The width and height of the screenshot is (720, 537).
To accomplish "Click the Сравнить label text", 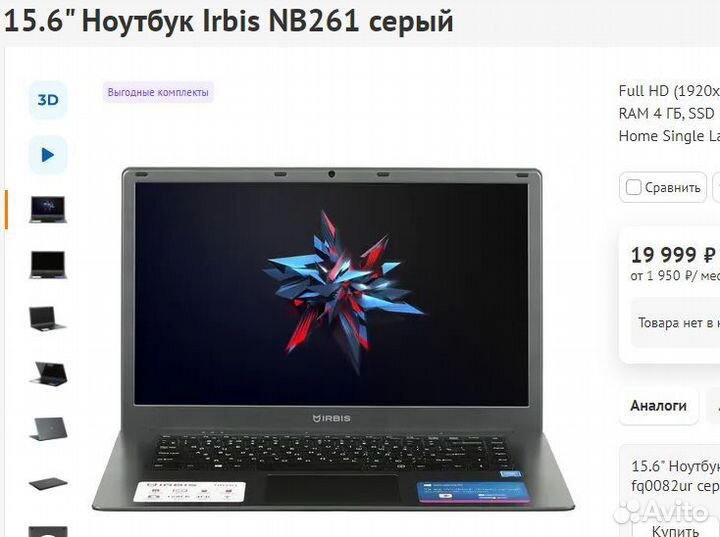I will point(673,187).
